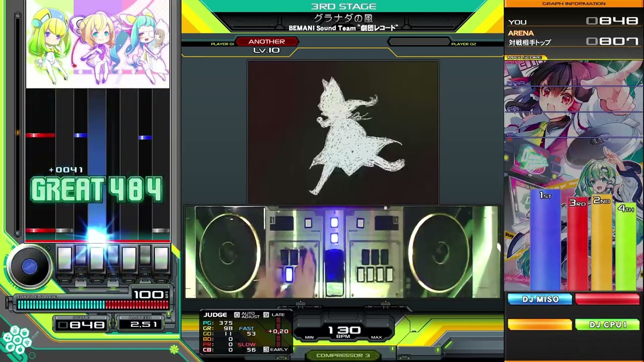The width and height of the screenshot is (644, 362).
Task: Click the controller hand-cam video feed
Action: [x=343, y=252]
